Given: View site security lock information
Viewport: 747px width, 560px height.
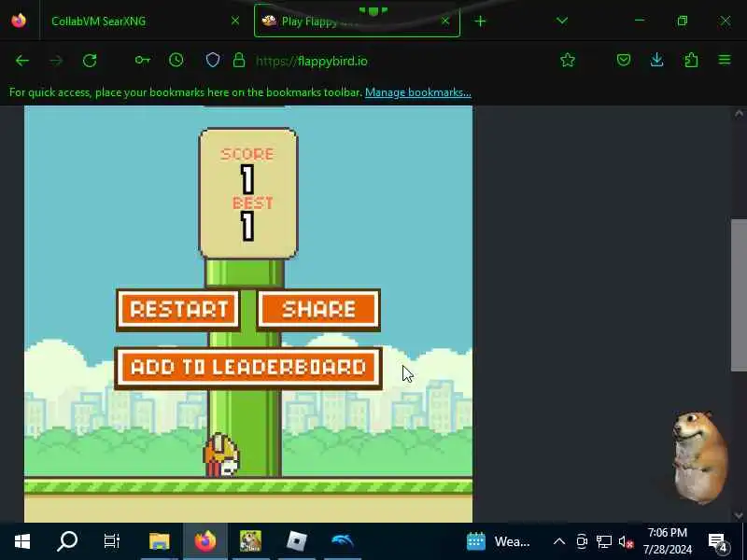Looking at the screenshot, I should pyautogui.click(x=239, y=60).
